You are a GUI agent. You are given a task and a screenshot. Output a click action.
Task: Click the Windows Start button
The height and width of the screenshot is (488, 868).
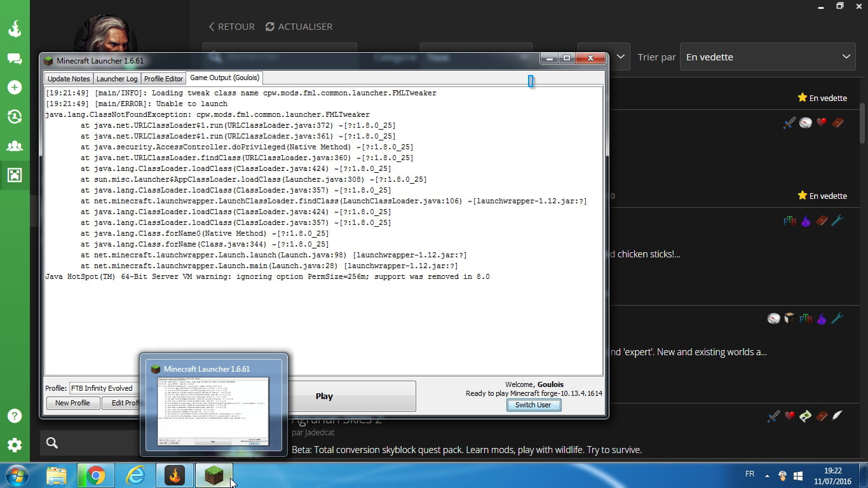tap(16, 475)
